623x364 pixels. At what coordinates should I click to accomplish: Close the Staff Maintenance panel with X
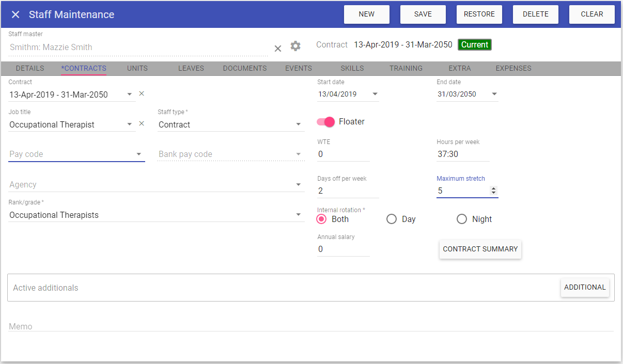coord(15,14)
